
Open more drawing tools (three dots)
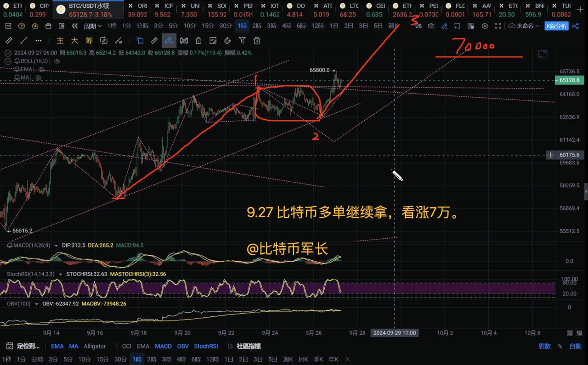pos(39,41)
